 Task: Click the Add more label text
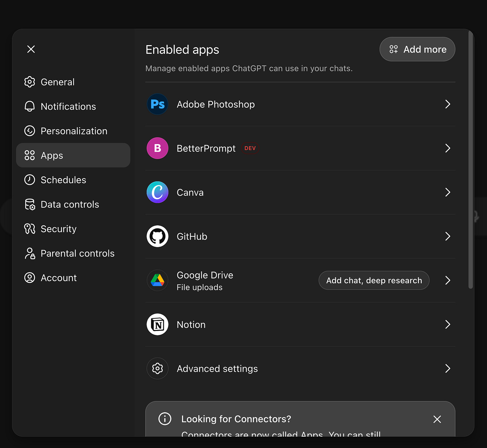point(425,49)
